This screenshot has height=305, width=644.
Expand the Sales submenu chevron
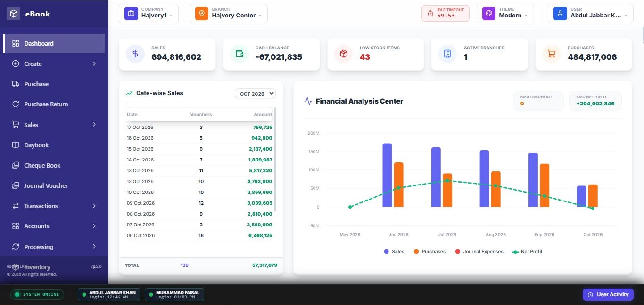[94, 125]
